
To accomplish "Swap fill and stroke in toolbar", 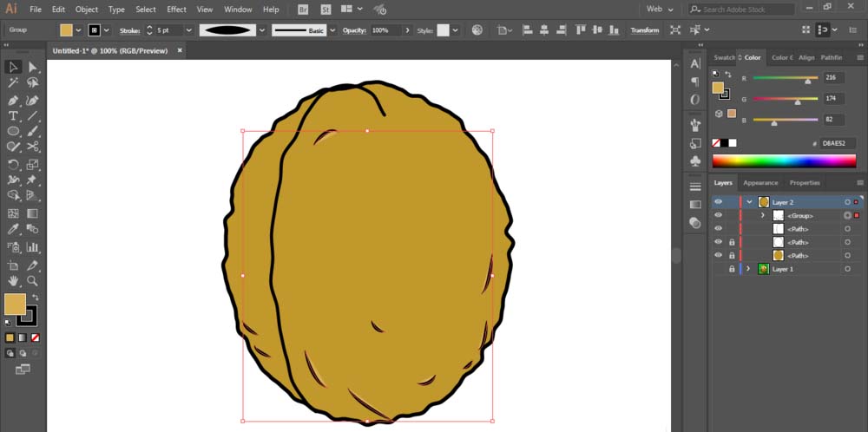I will point(35,297).
